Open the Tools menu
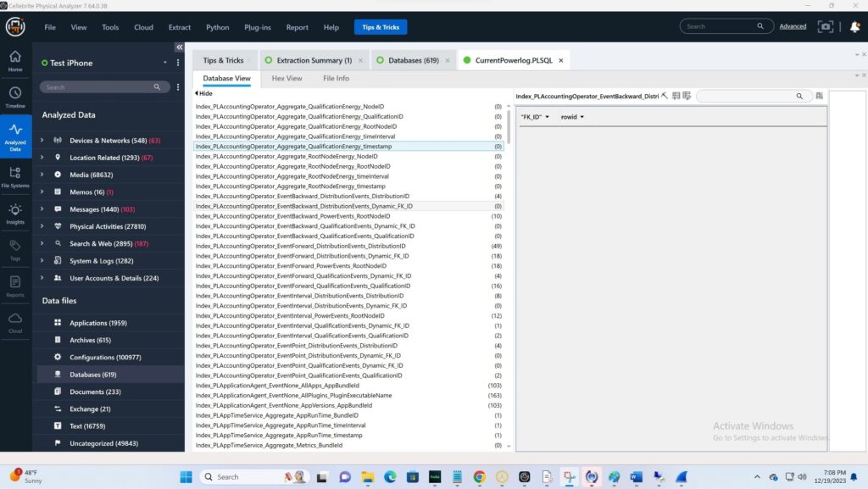The image size is (868, 489). click(x=110, y=27)
